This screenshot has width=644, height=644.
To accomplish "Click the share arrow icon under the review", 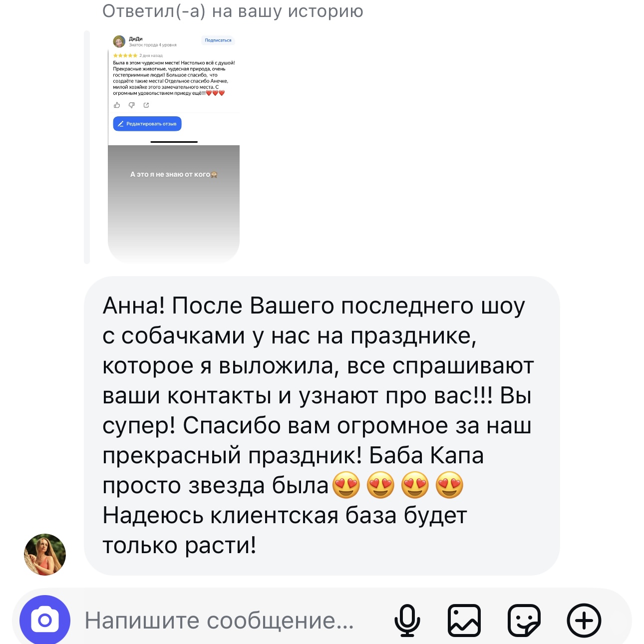I will point(146,105).
